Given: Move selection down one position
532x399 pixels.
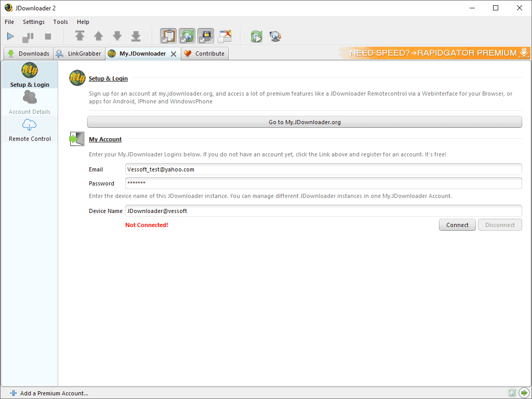Looking at the screenshot, I should point(117,36).
